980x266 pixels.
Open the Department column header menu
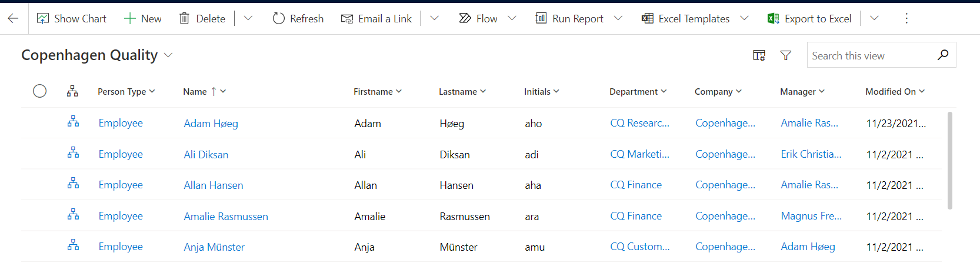point(638,92)
